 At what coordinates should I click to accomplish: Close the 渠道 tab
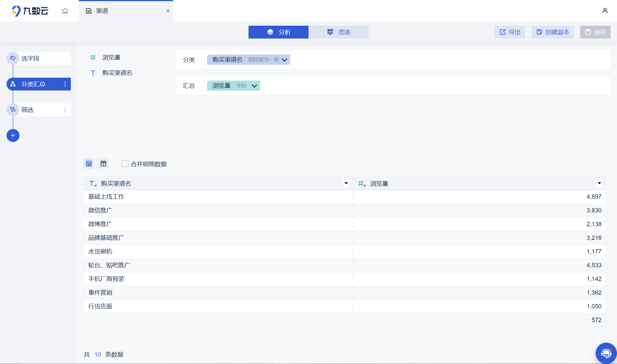(x=168, y=11)
